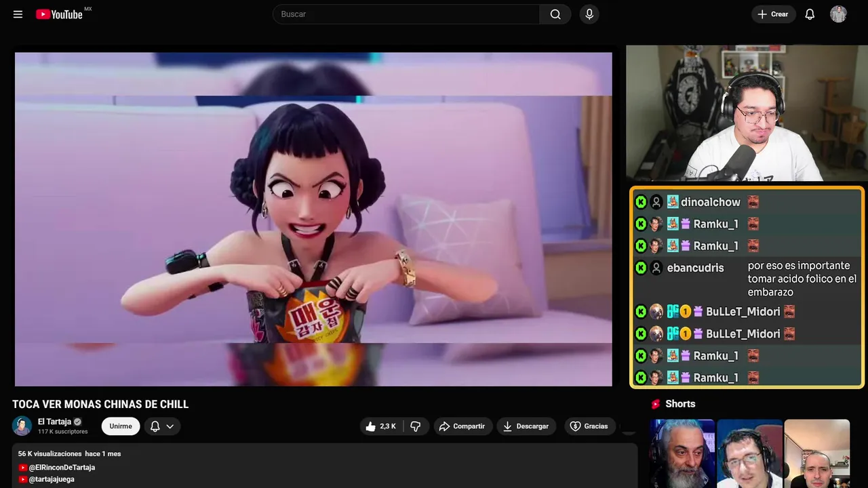Click the hace 1 mes text

(x=103, y=454)
